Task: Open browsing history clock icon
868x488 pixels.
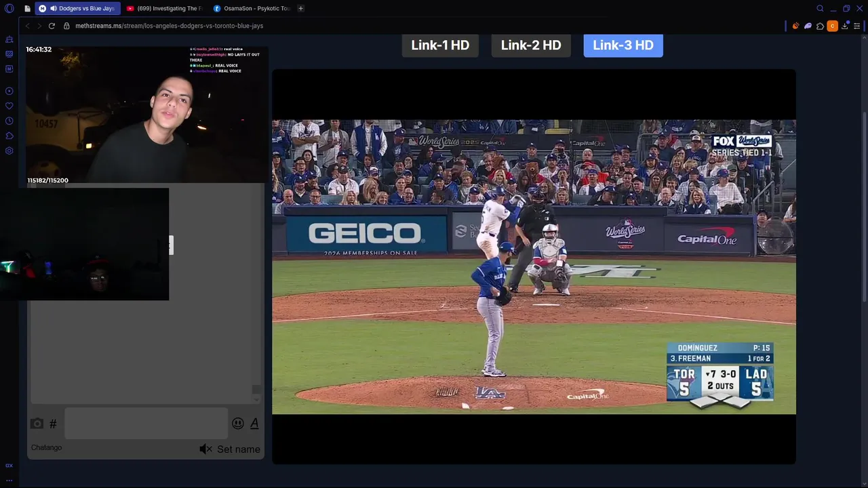Action: click(x=9, y=121)
